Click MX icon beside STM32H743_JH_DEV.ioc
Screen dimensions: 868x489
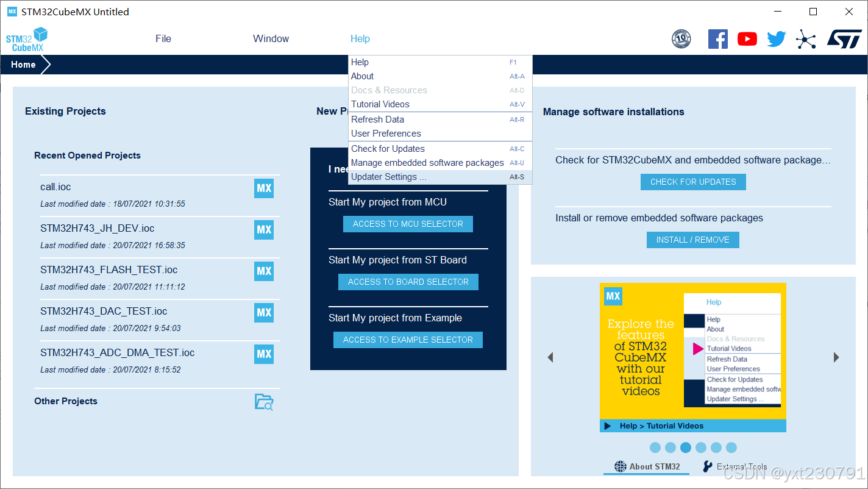264,230
